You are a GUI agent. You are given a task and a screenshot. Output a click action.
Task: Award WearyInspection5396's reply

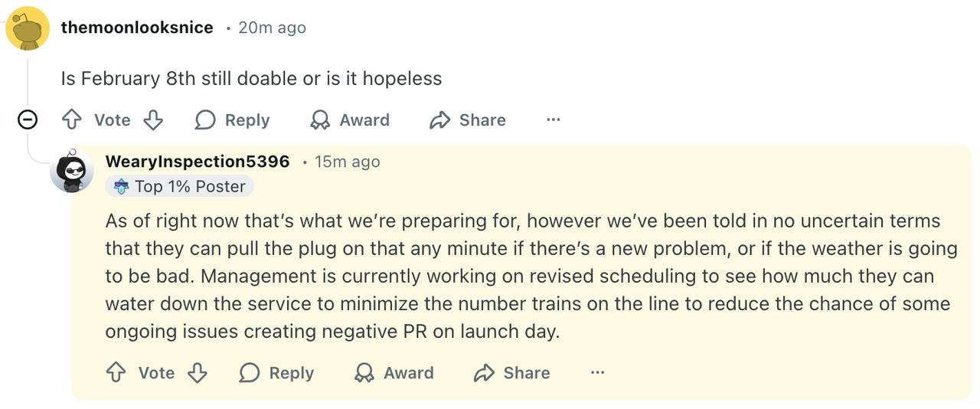(394, 372)
